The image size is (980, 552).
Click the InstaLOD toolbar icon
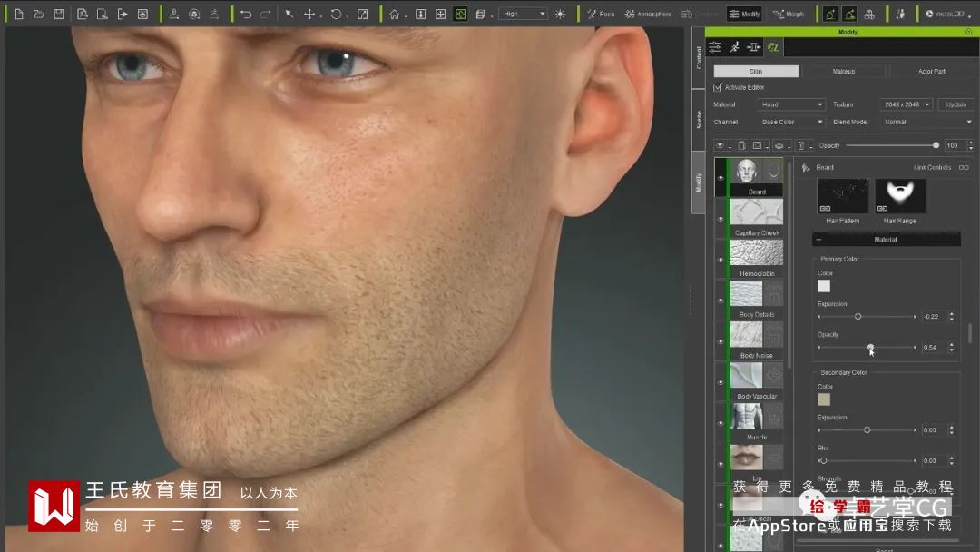pos(946,14)
